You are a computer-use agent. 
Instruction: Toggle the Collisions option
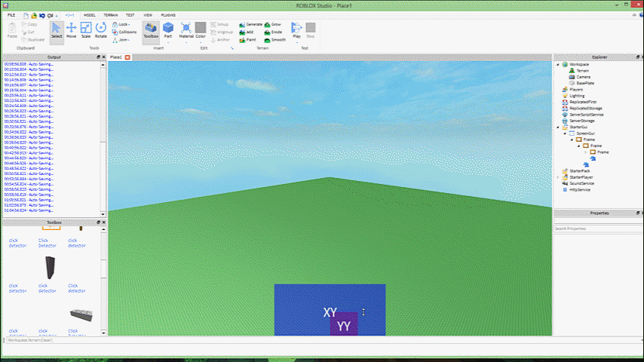(124, 32)
